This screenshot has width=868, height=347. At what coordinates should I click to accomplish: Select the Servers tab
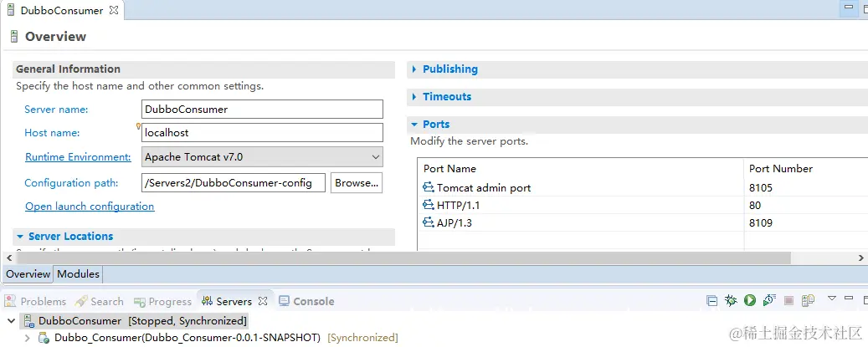coord(227,301)
